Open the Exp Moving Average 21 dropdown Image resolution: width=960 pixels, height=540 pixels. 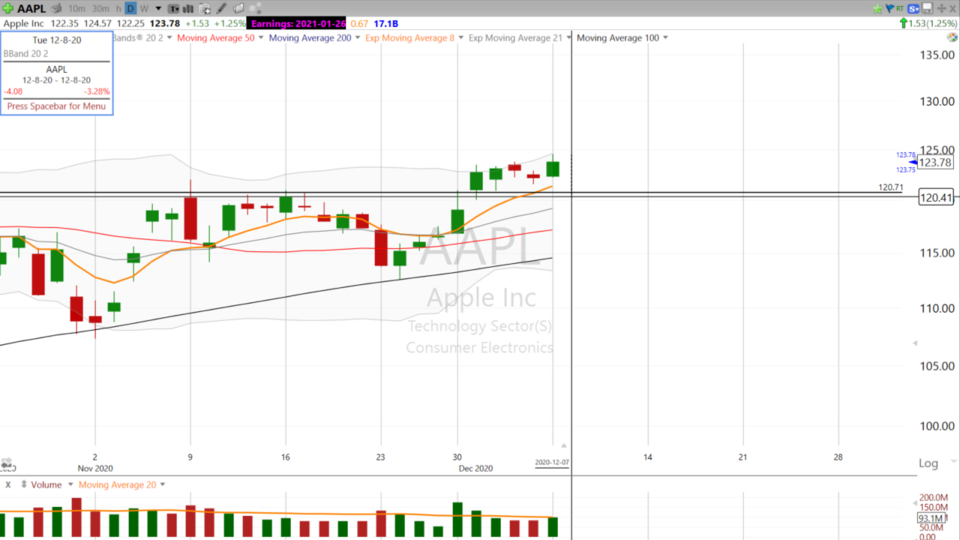click(x=568, y=38)
